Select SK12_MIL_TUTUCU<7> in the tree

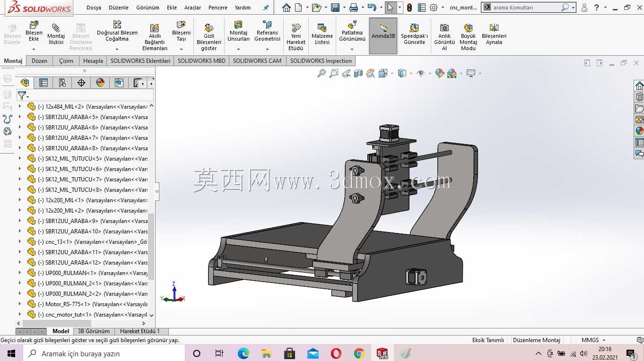coord(87,179)
